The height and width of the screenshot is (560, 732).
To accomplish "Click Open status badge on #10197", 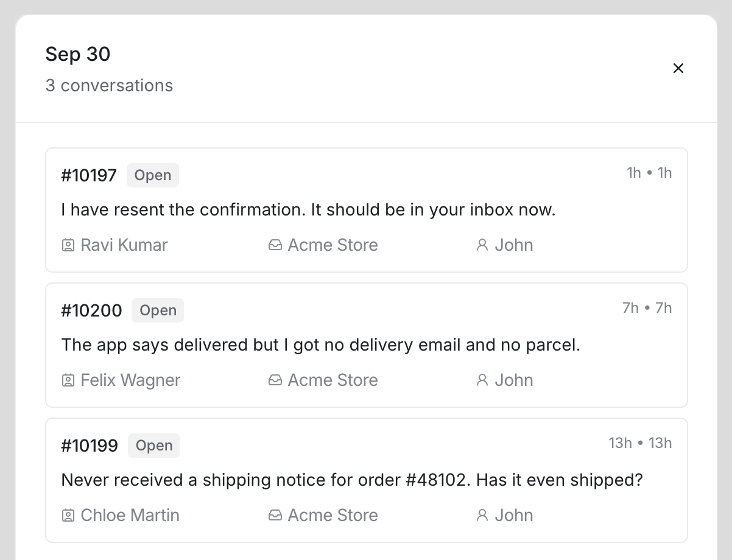I will (x=153, y=175).
